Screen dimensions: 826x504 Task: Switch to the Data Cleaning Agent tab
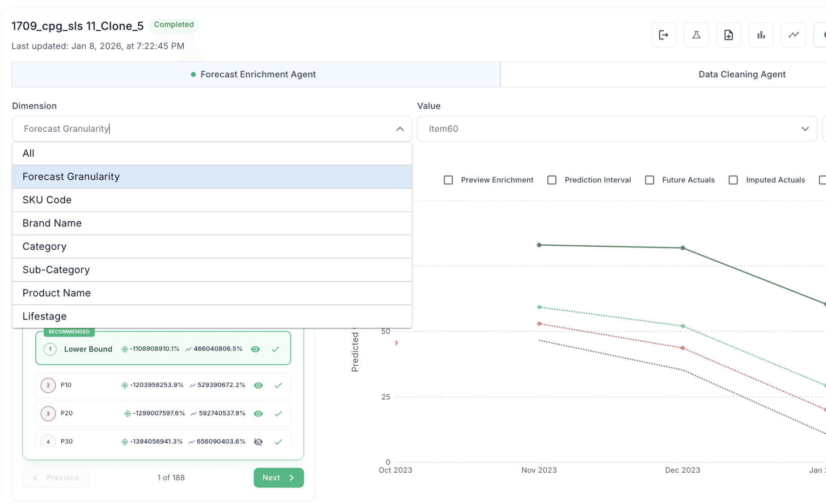(742, 74)
